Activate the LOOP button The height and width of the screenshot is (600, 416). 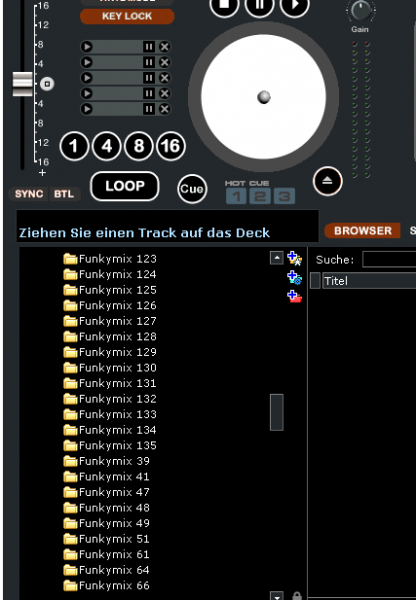point(125,186)
